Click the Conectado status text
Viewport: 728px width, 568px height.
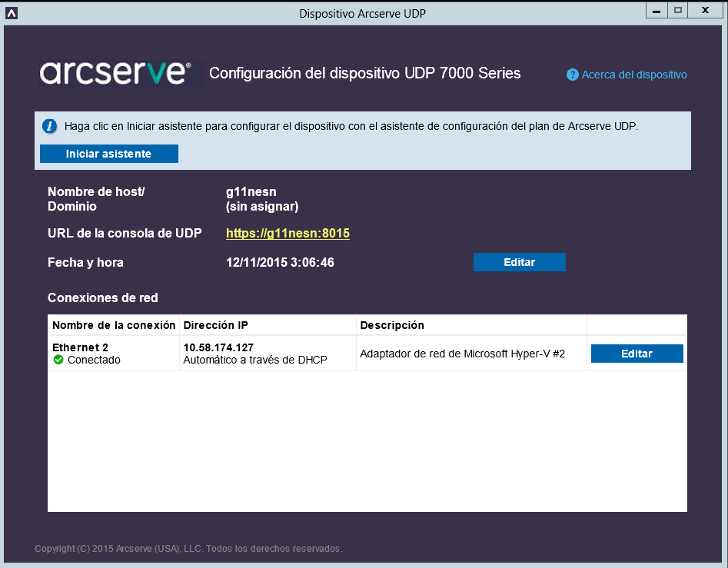95,360
